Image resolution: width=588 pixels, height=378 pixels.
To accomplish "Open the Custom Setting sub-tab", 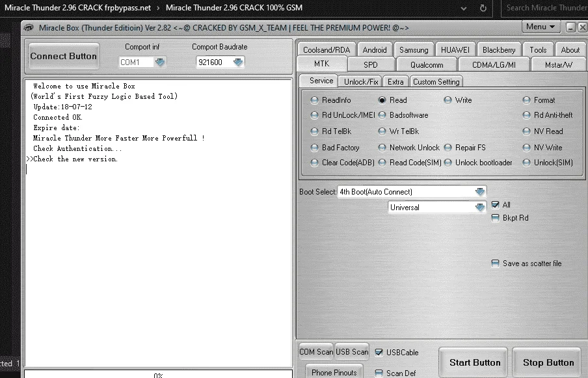I will [436, 81].
